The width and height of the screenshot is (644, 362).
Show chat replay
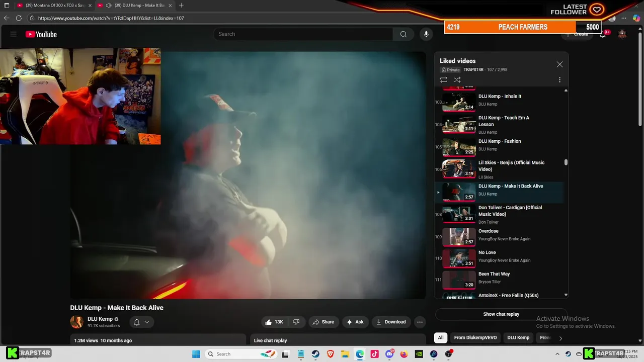coord(501,314)
